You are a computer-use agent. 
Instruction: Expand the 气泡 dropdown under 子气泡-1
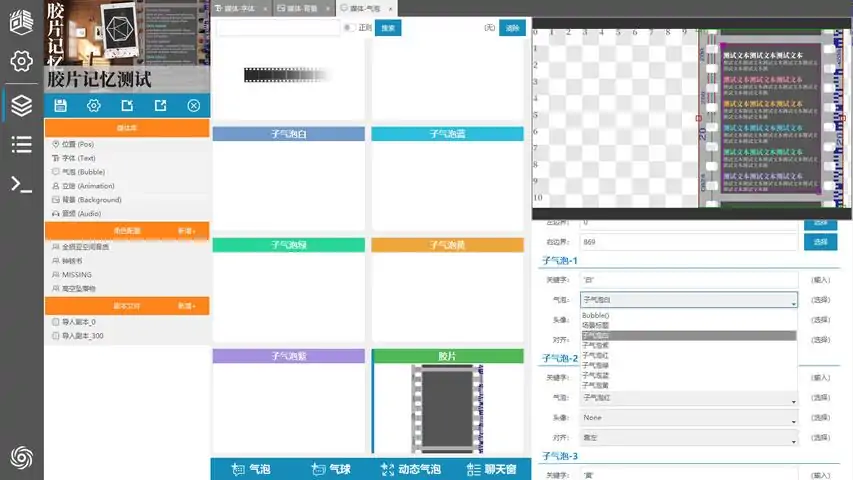689,300
